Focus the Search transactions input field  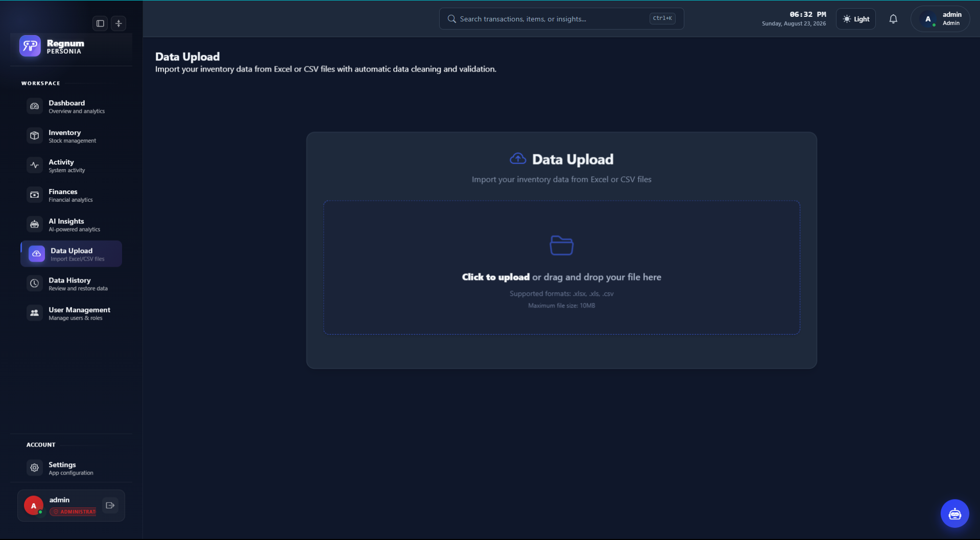[x=561, y=19]
